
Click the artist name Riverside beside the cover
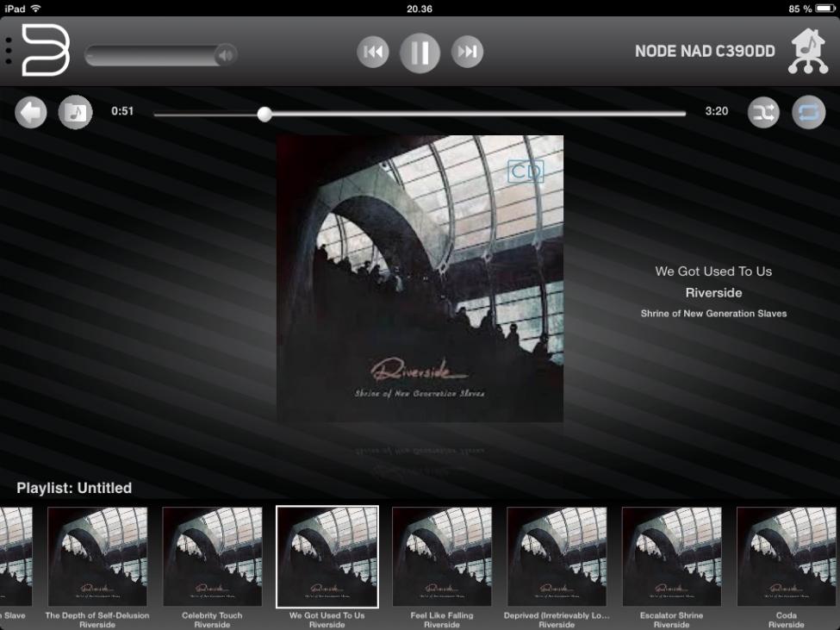click(713, 292)
